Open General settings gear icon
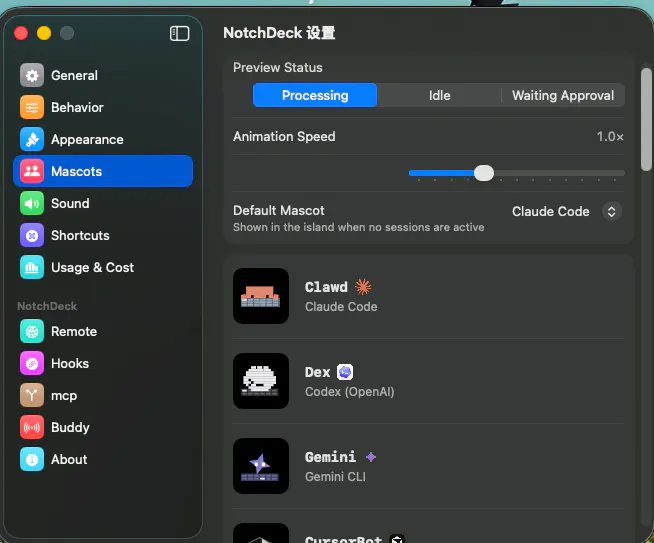 coord(32,75)
